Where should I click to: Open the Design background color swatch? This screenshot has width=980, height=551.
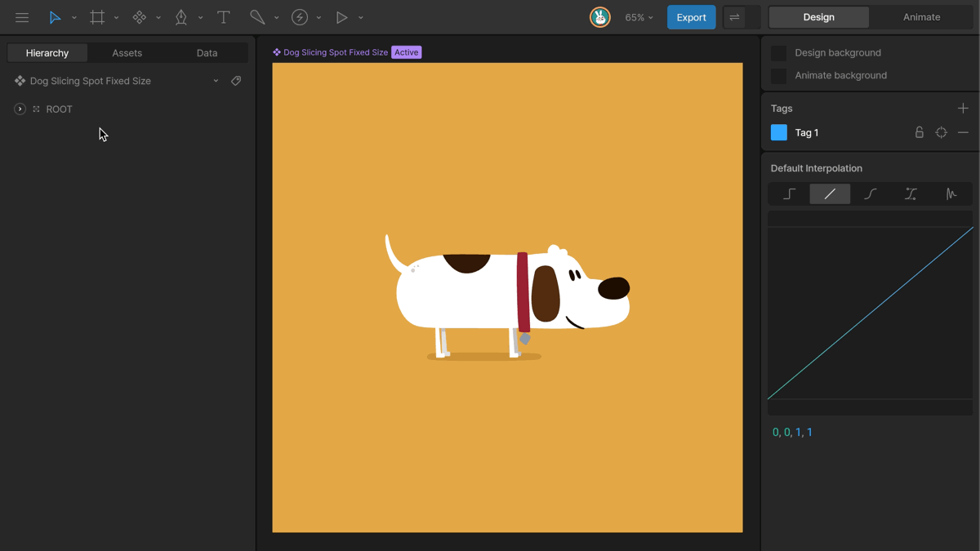pos(778,53)
